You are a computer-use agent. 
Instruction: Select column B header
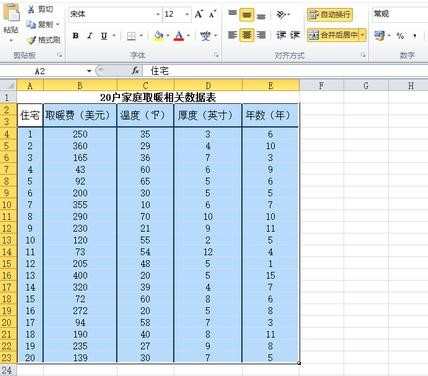[80, 86]
